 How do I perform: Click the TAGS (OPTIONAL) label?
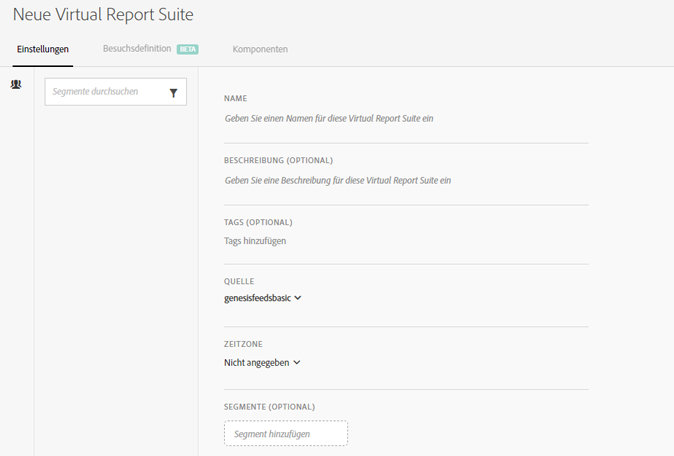coord(258,222)
